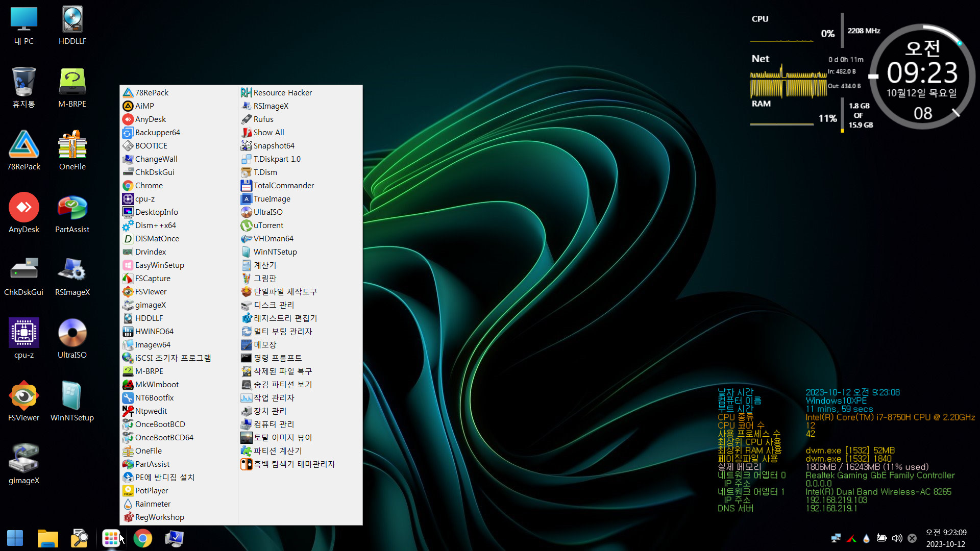Open the search tool in taskbar
This screenshot has width=980, height=551.
(x=79, y=538)
